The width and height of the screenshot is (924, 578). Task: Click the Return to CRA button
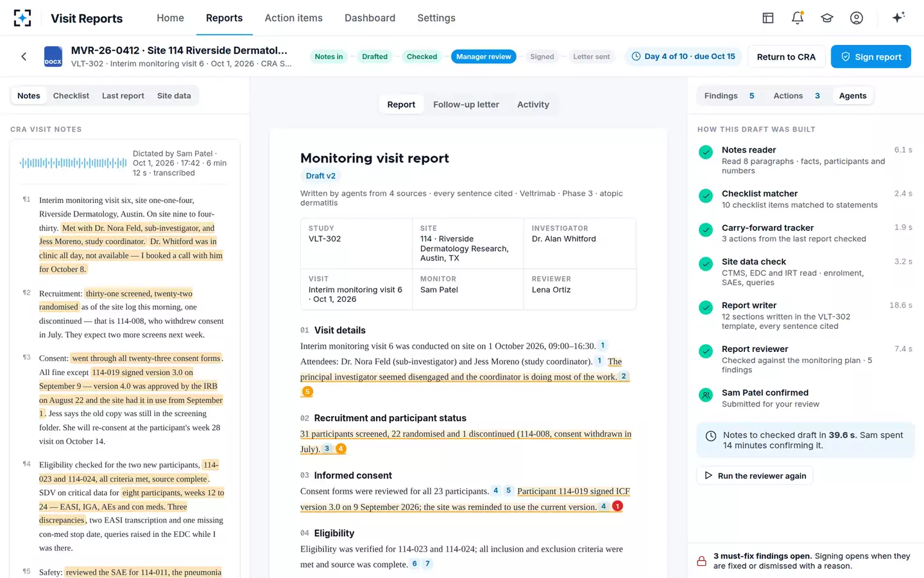coord(786,57)
